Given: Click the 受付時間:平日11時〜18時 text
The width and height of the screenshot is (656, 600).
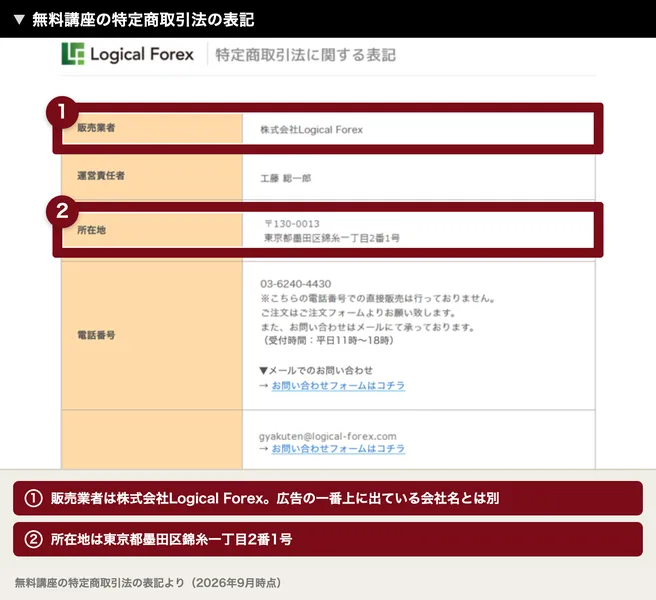Looking at the screenshot, I should point(327,341).
